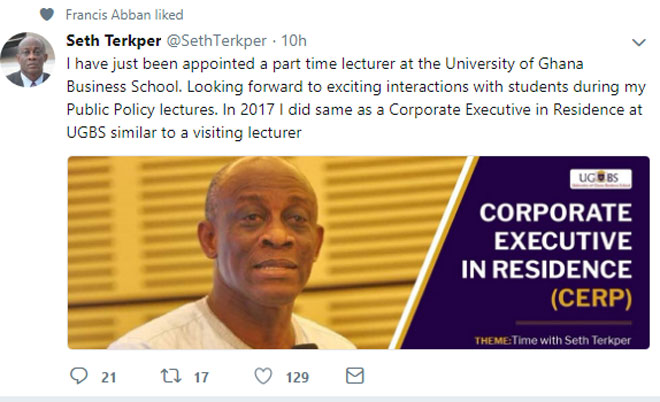Click the reply speech bubble icon
Screen dimensions: 660x402
[79, 376]
